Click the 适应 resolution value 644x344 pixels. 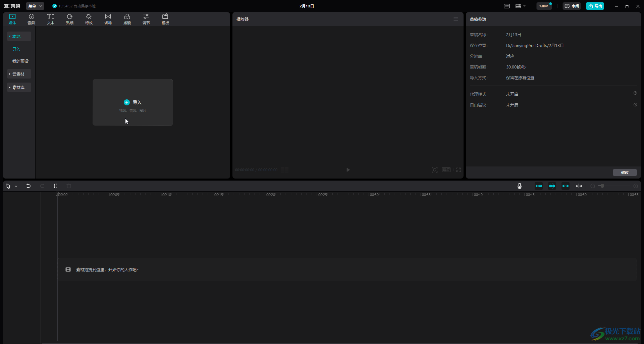[x=510, y=56]
